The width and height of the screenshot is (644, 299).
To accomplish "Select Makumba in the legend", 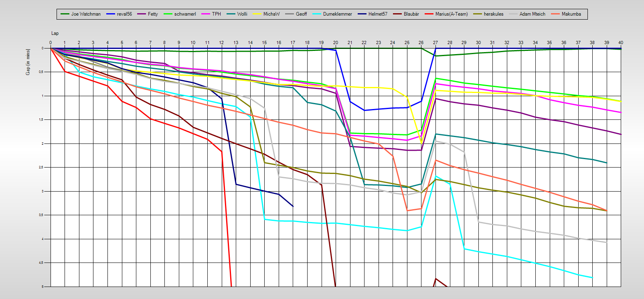I will pos(566,14).
